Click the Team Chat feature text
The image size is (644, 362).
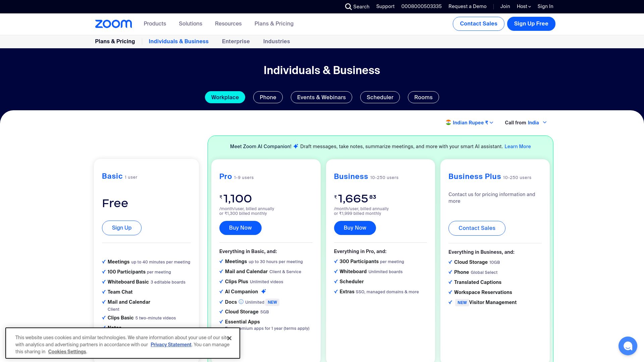click(x=120, y=292)
